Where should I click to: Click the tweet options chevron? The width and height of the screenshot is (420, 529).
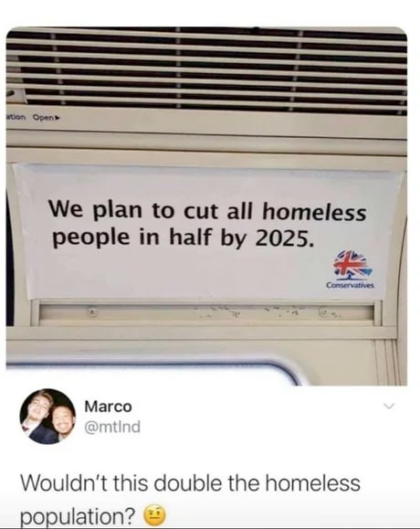389,406
